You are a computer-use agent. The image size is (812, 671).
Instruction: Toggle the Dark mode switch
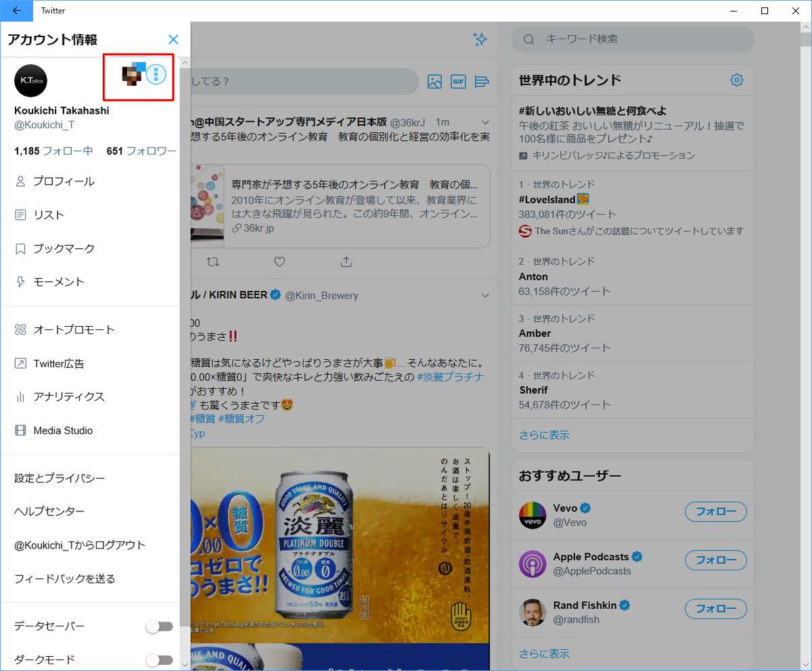pyautogui.click(x=160, y=660)
